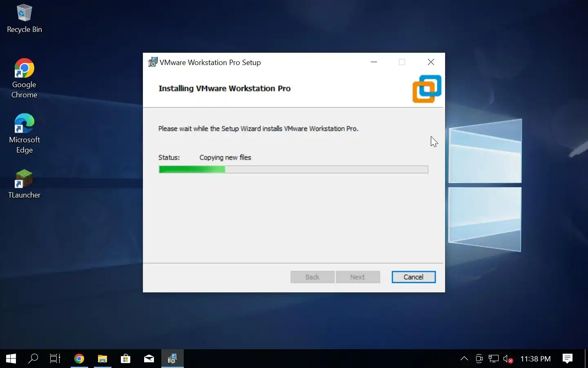Click the Meet Now tray icon
This screenshot has width=588, height=368.
pos(479,359)
